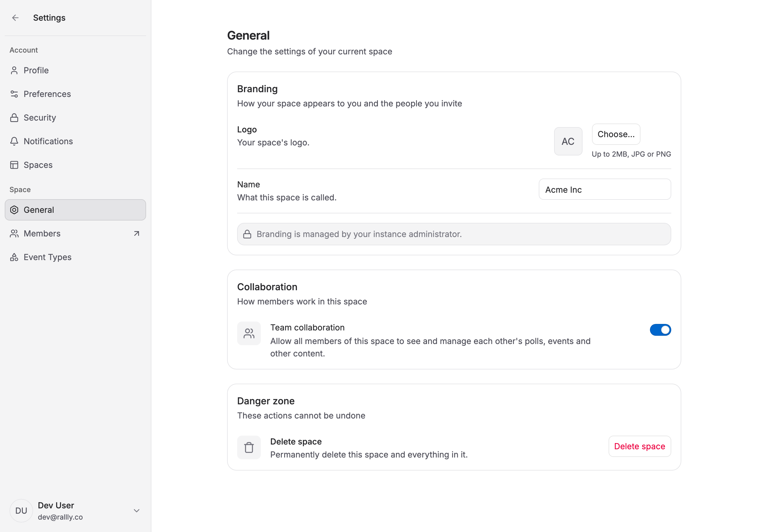
Task: Click the Dev User name label
Action: click(x=56, y=505)
